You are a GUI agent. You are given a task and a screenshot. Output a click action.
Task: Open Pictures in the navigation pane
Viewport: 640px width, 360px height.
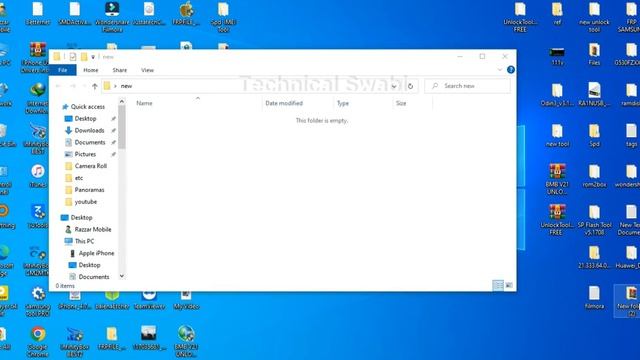85,154
